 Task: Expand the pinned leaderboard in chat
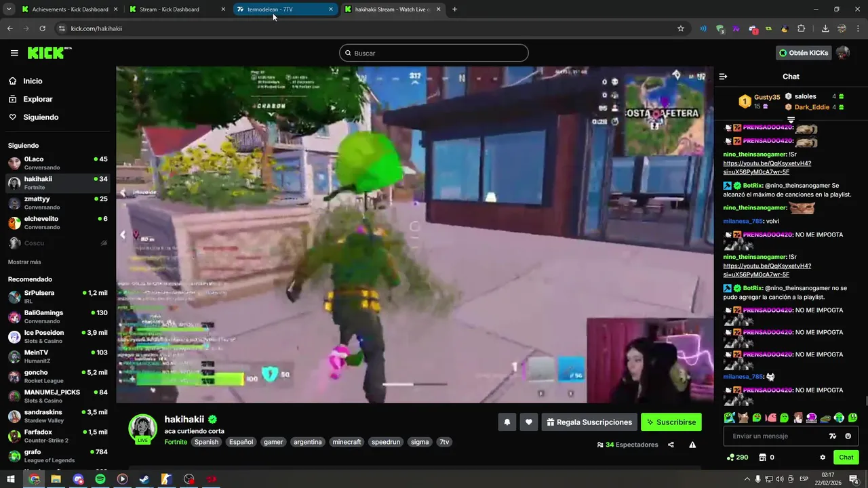tap(791, 120)
